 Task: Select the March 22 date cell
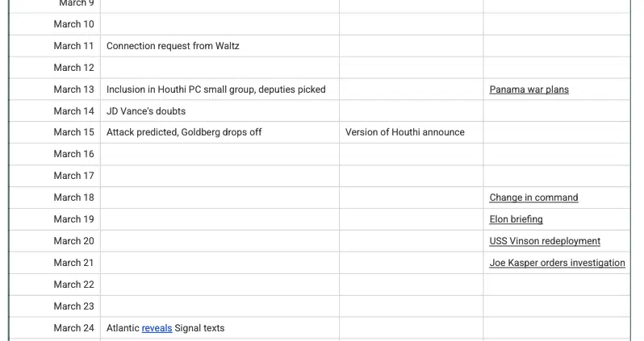(55, 285)
